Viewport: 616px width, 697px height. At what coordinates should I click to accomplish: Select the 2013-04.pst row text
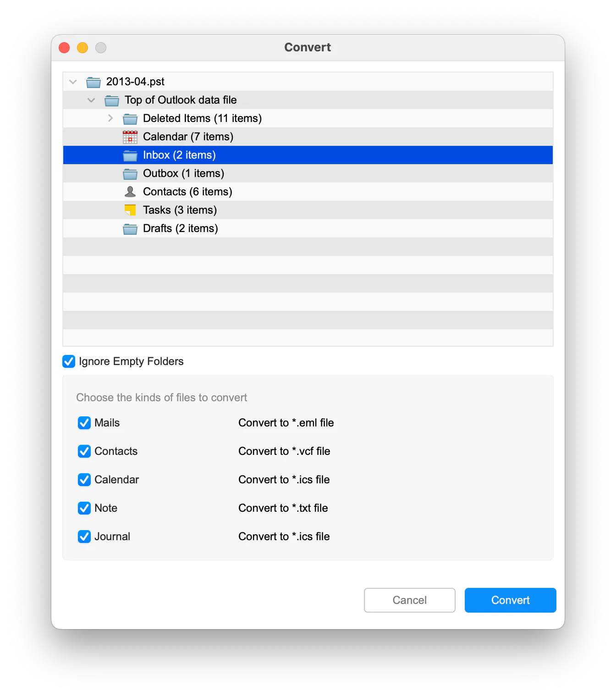[x=135, y=82]
